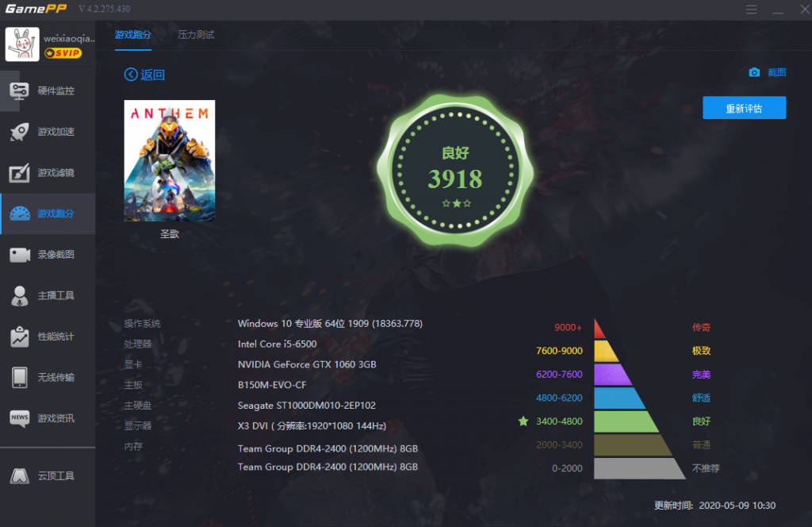The image size is (812, 527).
Task: Click the 操作系统 field label
Action: 143,323
